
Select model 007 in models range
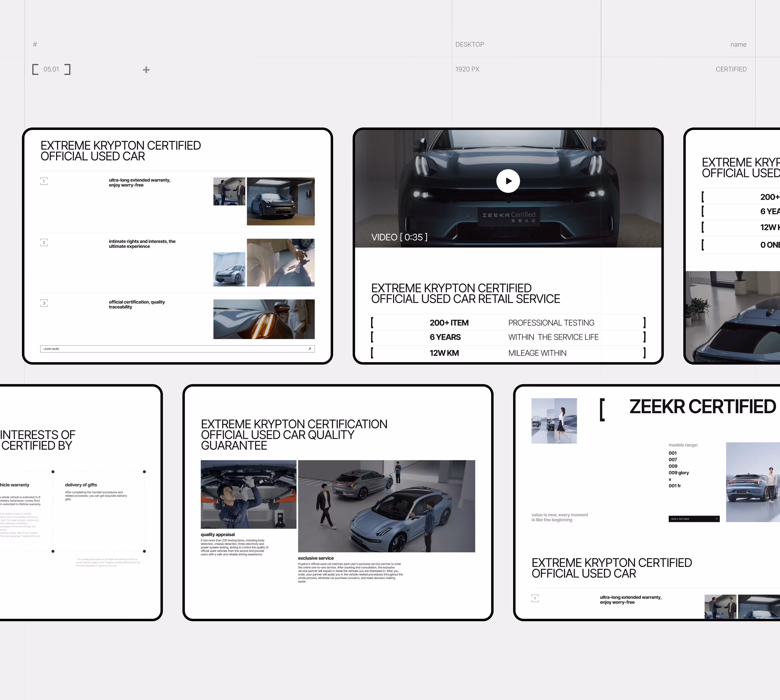673,460
